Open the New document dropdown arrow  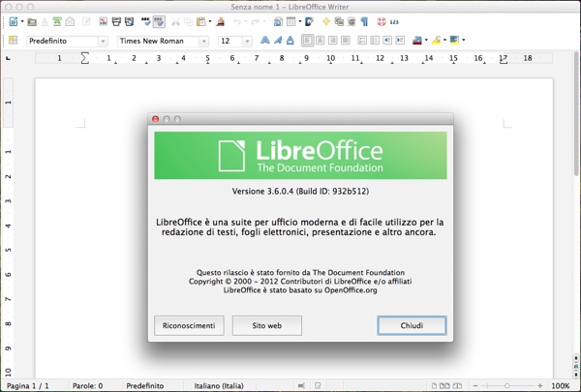point(22,22)
